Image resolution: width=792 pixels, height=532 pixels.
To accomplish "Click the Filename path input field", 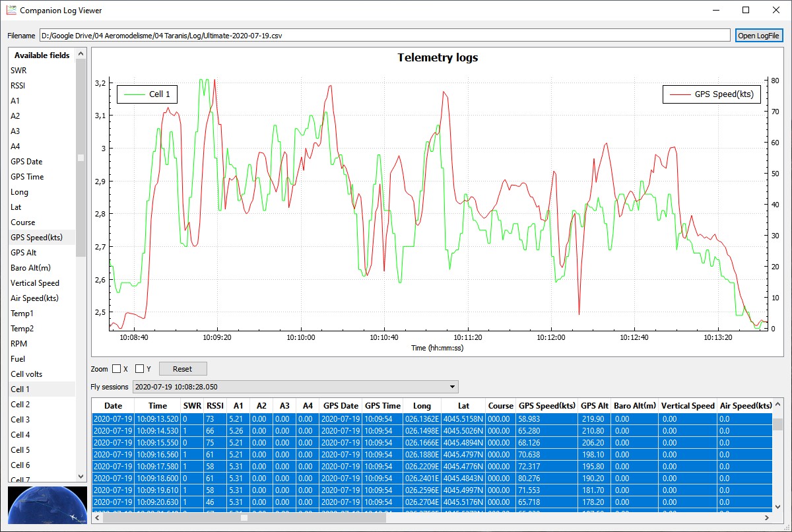I will [x=384, y=36].
